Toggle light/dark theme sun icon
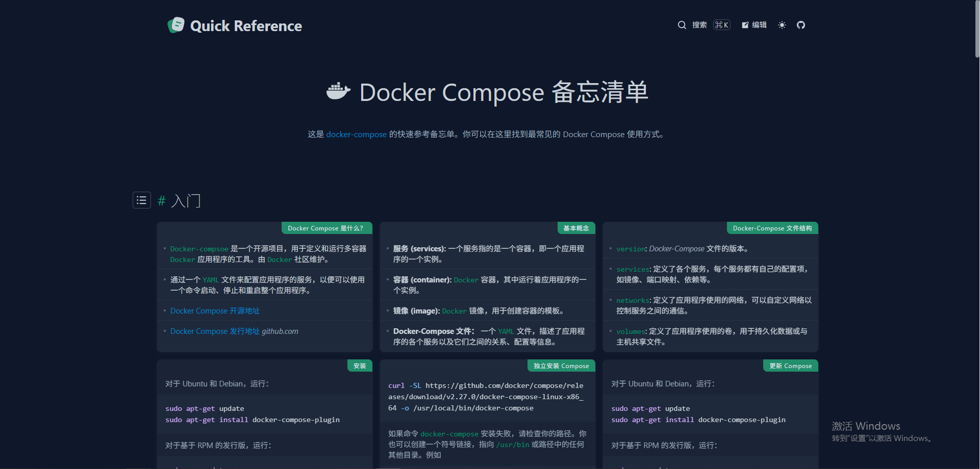Screen dimensions: 980x469 point(782,25)
